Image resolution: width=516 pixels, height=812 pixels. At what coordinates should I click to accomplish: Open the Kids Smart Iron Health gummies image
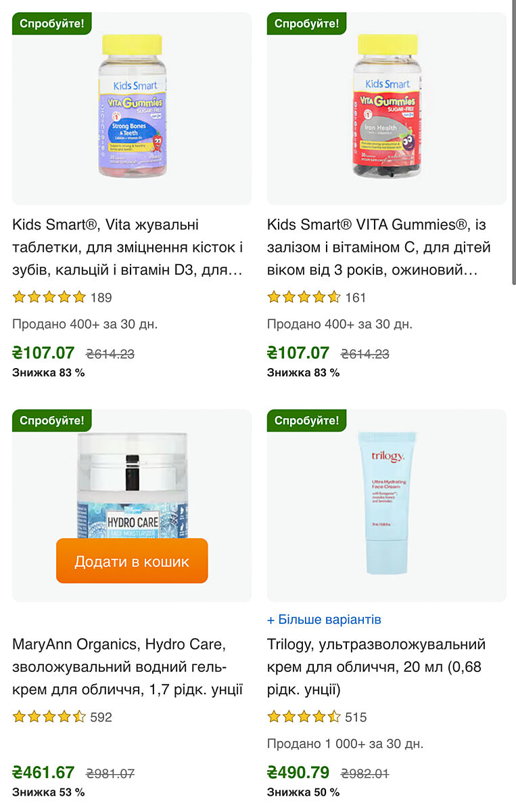tap(387, 108)
